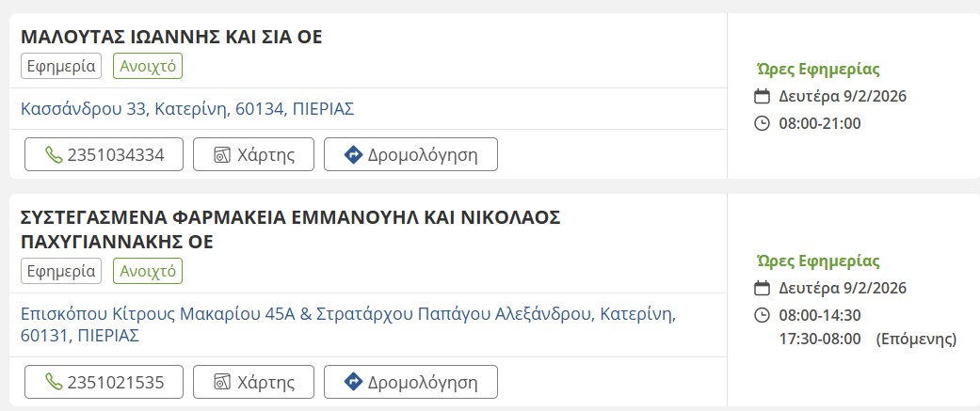Select pharmacy title ΜΑΛΟΥΤΑΣ ΙΩΑΝΝΗΣ ΚΑΙ ΣΙΑ ΟΕ
Viewport: 980px width, 411px height.
tap(171, 38)
